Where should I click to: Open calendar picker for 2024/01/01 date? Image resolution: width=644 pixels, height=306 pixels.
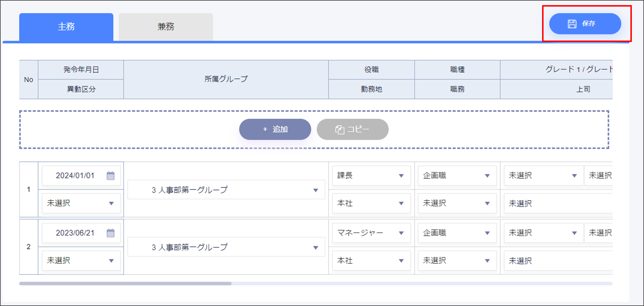pyautogui.click(x=111, y=176)
